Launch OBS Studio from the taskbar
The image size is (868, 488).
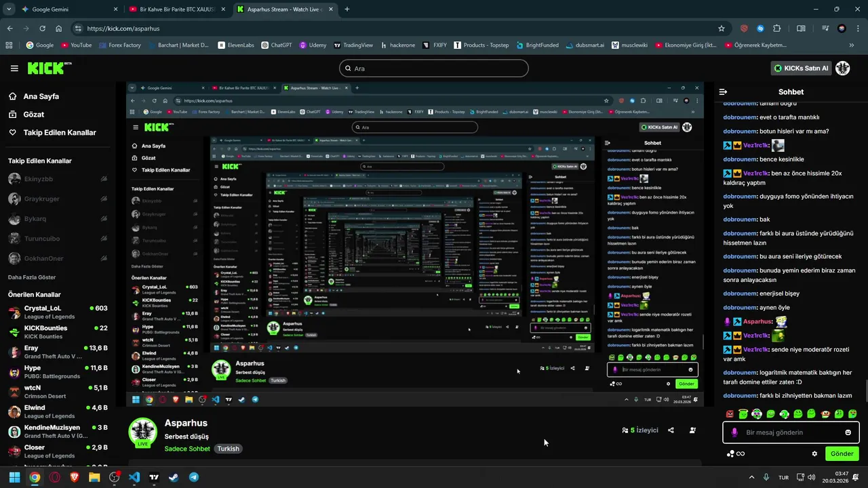point(114,477)
